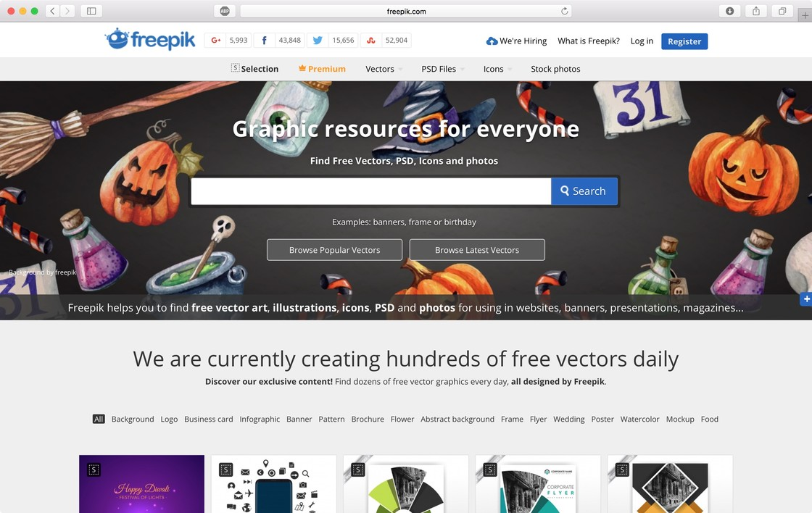Open the Happy Diwali vector thumbnail
This screenshot has height=513, width=812.
click(x=141, y=484)
